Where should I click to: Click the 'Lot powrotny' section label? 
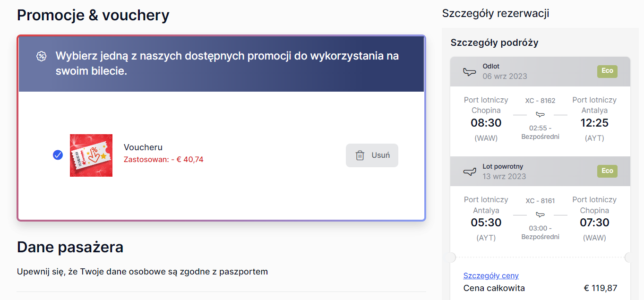coord(503,166)
